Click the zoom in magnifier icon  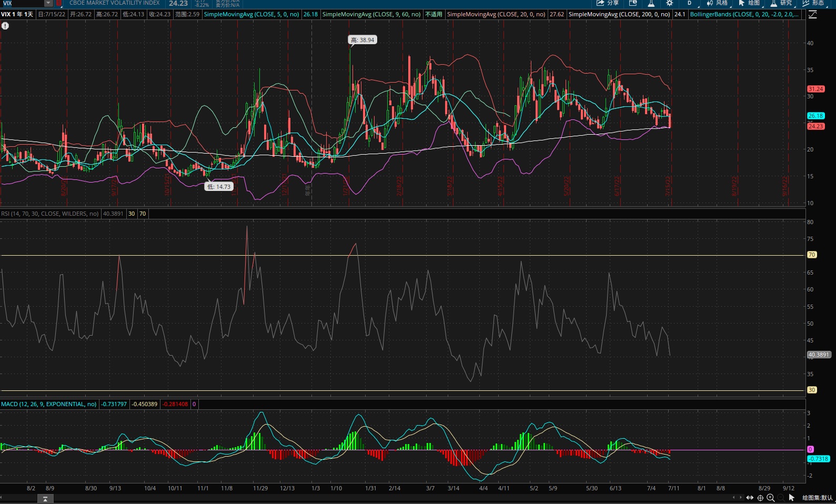(x=770, y=498)
